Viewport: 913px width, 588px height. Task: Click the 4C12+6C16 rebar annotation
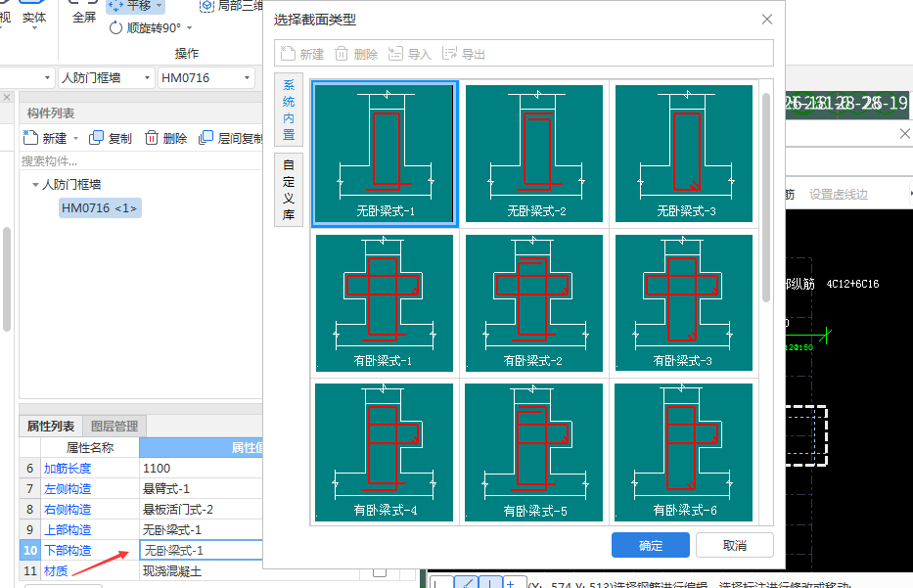pyautogui.click(x=852, y=284)
